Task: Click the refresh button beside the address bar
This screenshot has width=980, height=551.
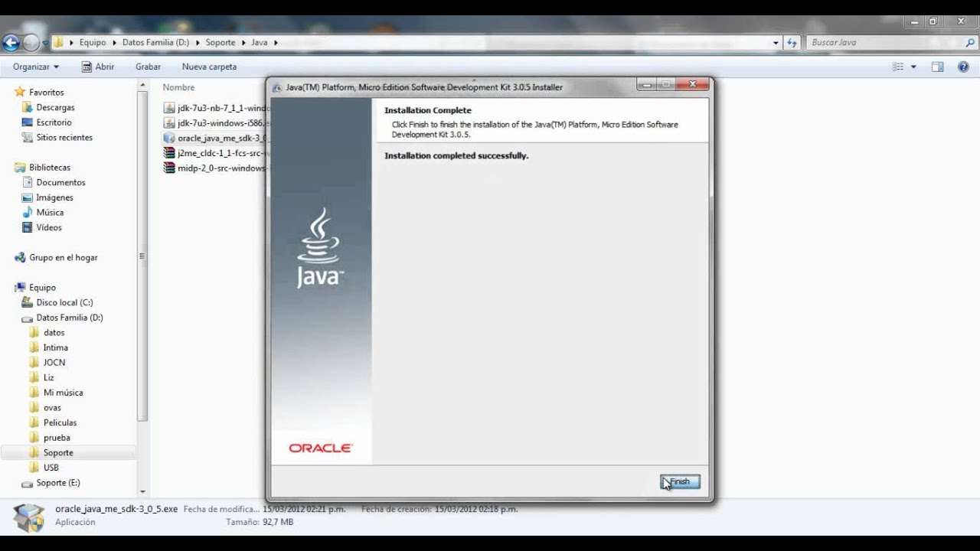Action: (x=792, y=43)
